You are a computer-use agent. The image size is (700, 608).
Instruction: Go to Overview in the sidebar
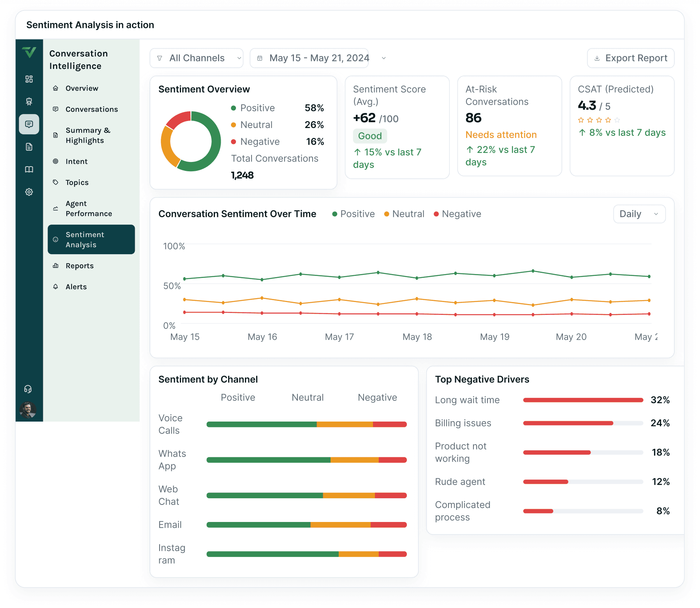point(91,88)
